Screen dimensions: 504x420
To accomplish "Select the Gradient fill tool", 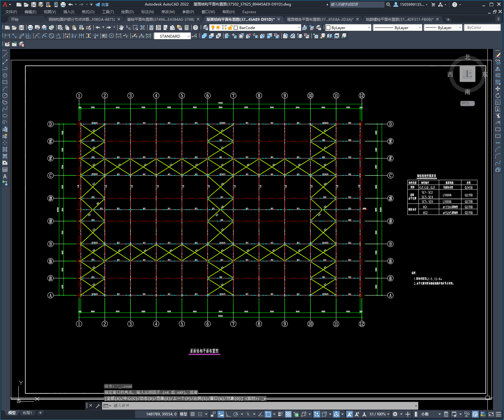I will pos(5,156).
